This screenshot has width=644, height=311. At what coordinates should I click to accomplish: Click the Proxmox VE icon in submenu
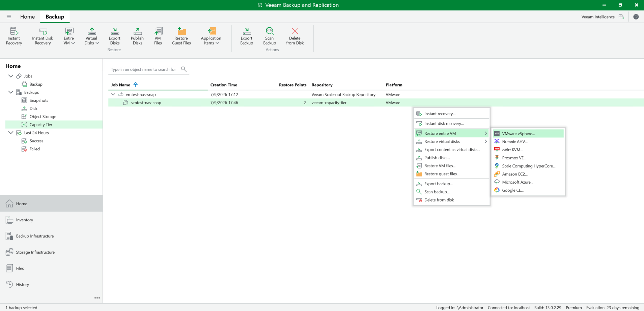coord(497,158)
